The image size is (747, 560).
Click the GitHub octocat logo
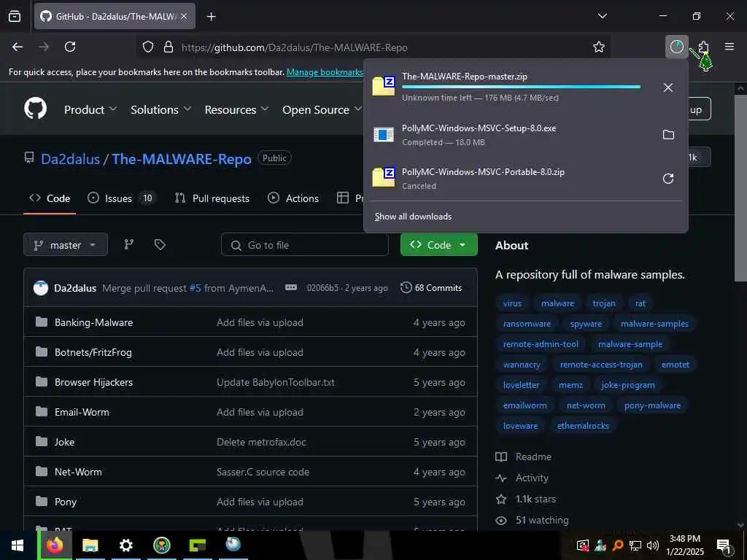(36, 109)
